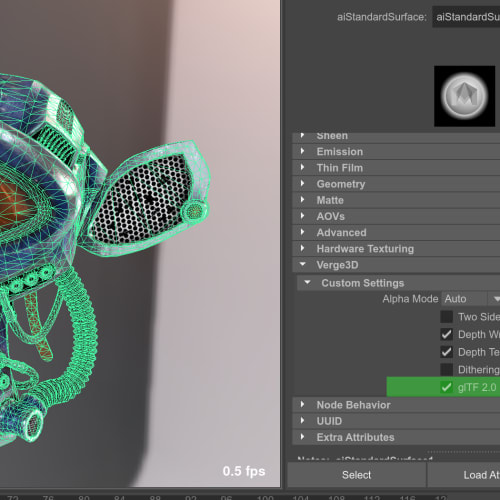Click frame 108 on the timeline
500x500 pixels.
(336, 497)
